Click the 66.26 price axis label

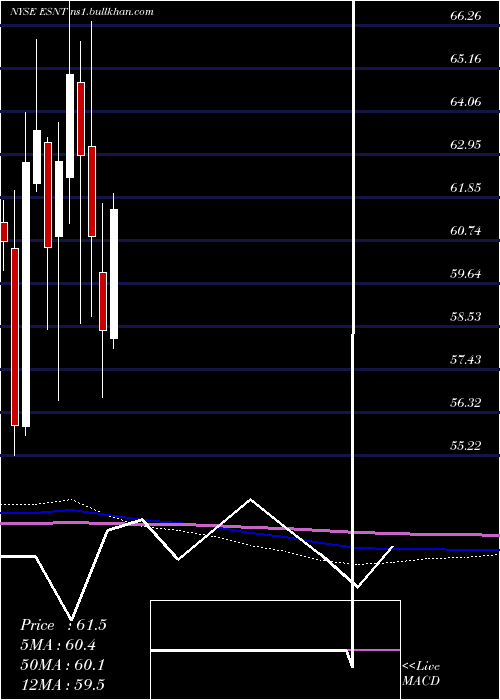tap(466, 16)
